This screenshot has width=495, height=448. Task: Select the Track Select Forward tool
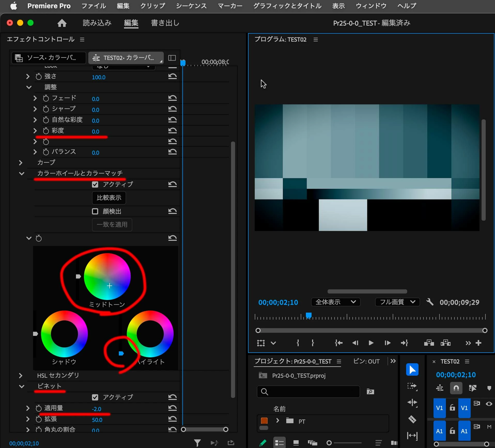tap(412, 387)
